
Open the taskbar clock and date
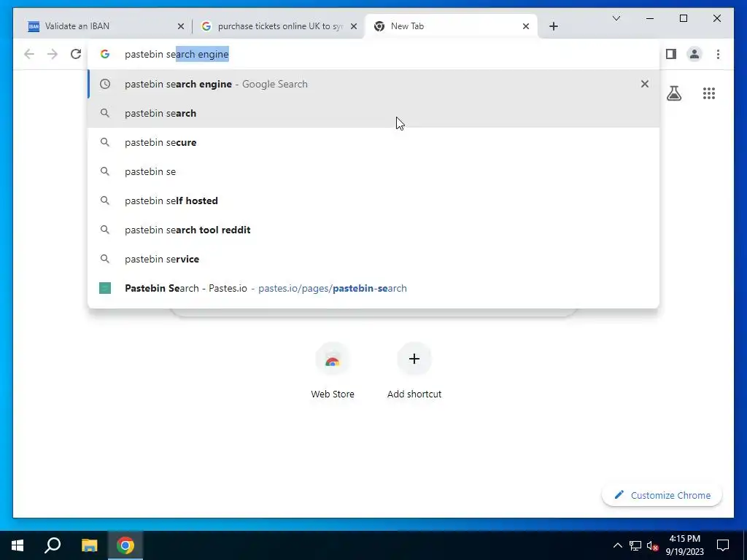tap(684, 545)
